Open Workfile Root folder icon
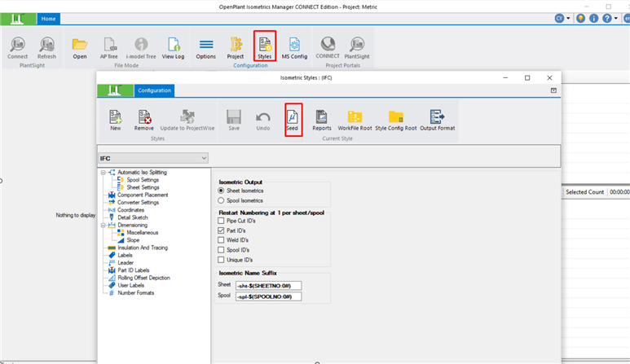630x364 pixels. 355,119
